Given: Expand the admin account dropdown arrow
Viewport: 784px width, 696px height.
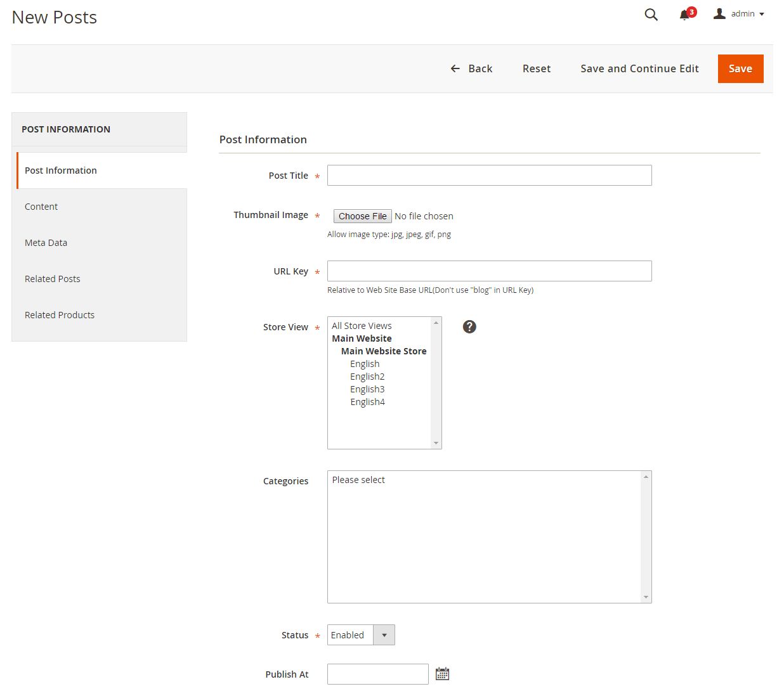Looking at the screenshot, I should tap(762, 14).
